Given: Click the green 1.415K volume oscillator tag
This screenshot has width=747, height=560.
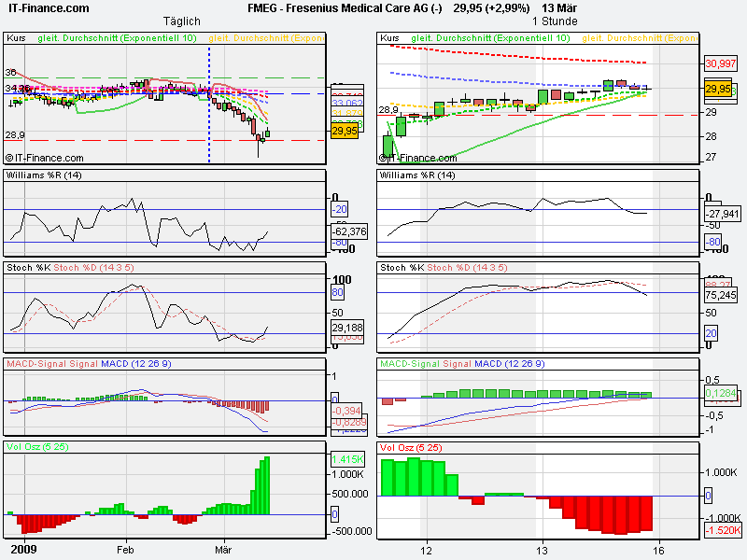Looking at the screenshot, I should tap(345, 459).
